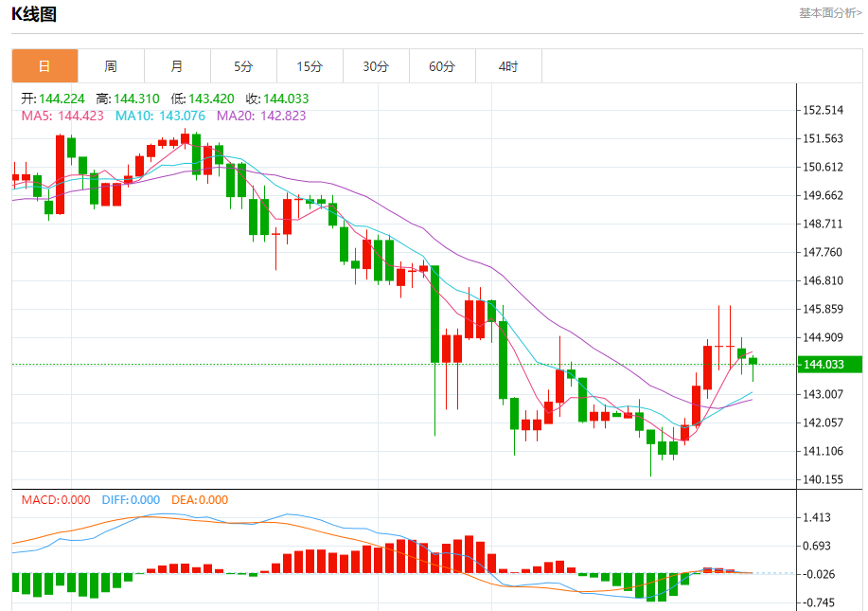The image size is (868, 611).
Task: Click the MACD:0.000 indicator label
Action: pyautogui.click(x=56, y=499)
